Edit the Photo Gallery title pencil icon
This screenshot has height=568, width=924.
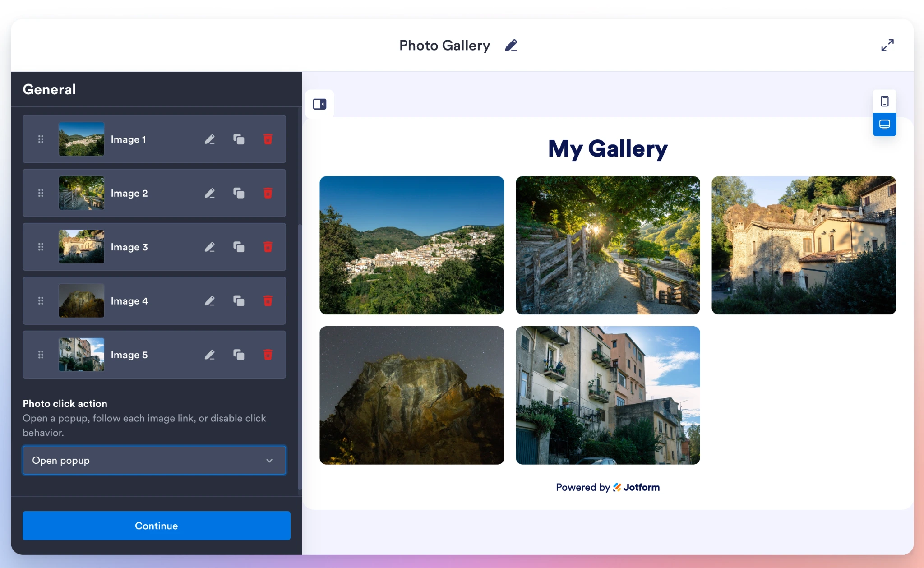tap(511, 46)
